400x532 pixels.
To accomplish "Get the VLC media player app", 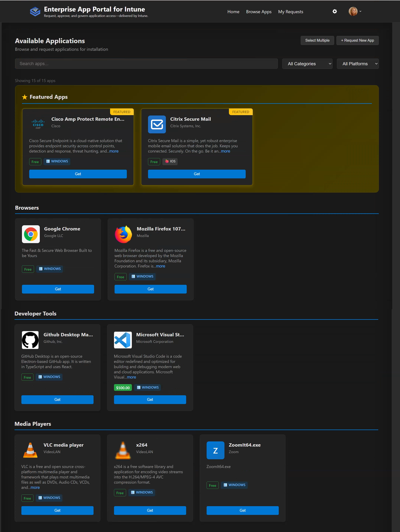I will click(x=57, y=510).
